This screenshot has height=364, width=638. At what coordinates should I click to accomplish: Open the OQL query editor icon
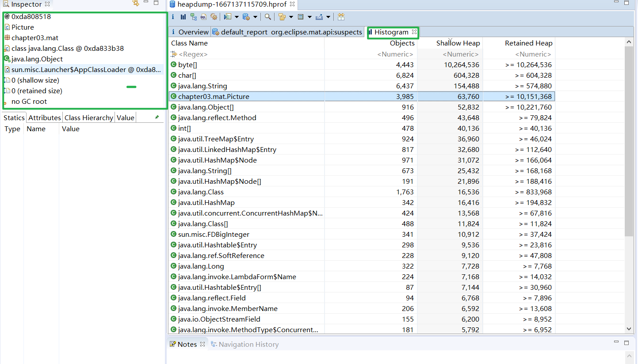tap(203, 17)
